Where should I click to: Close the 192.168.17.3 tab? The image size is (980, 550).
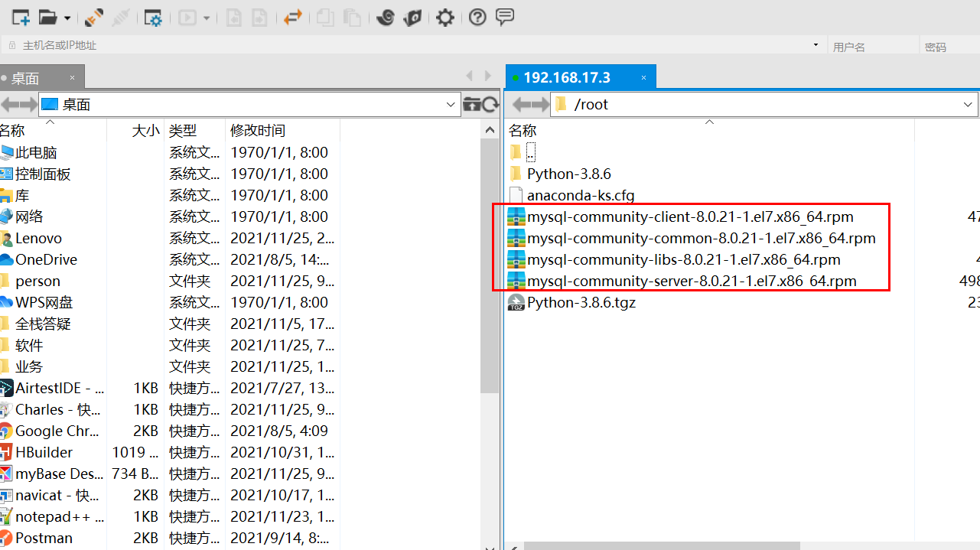(x=644, y=77)
